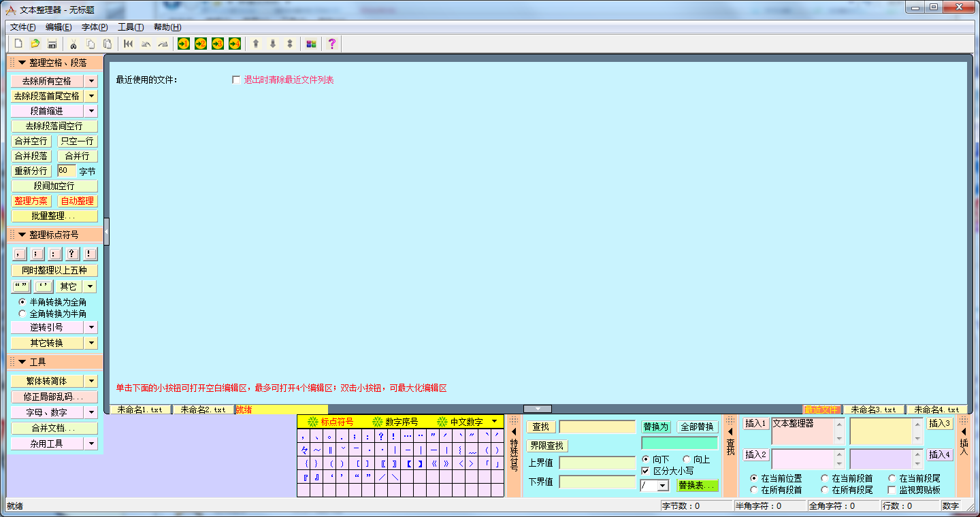Viewport: 980px width, 517px height.
Task: Toggle 区分大小写 checkbox
Action: coord(646,471)
